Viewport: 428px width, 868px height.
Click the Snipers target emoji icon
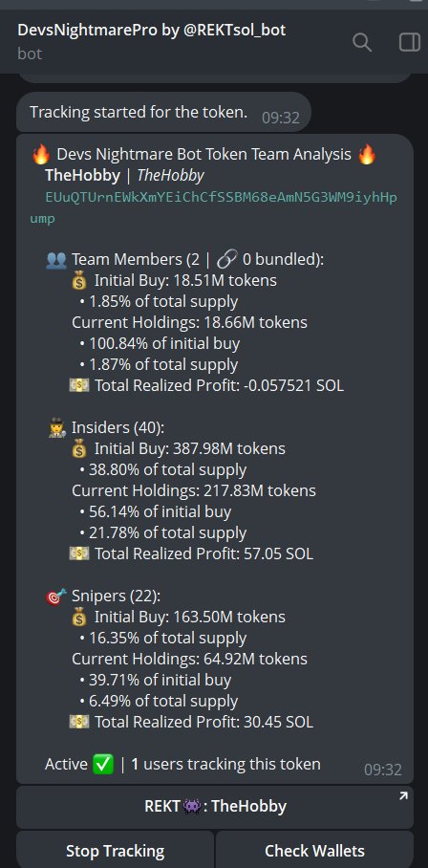(56, 596)
